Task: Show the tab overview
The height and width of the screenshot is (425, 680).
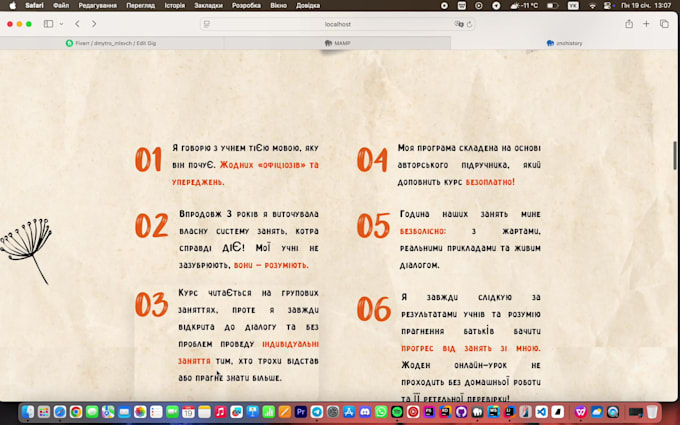Action: [664, 24]
